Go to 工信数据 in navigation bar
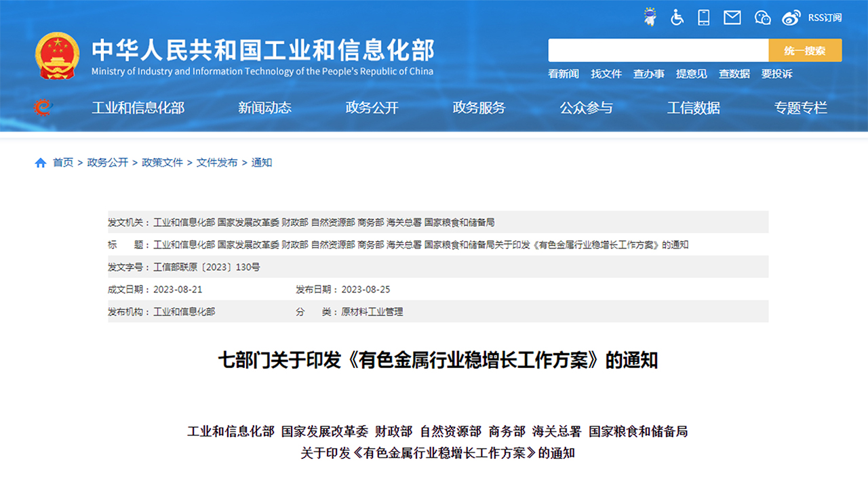 click(x=693, y=107)
